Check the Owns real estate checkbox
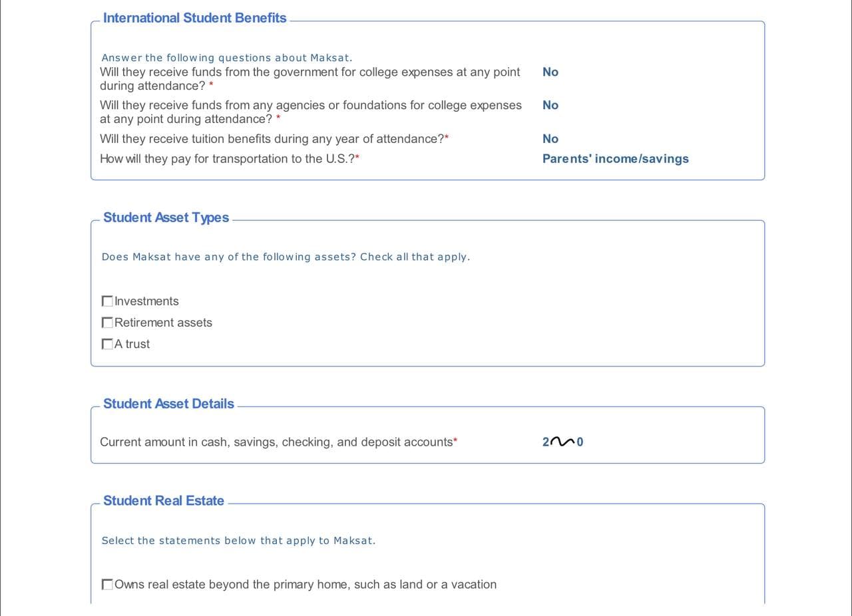852x616 pixels. (x=107, y=585)
